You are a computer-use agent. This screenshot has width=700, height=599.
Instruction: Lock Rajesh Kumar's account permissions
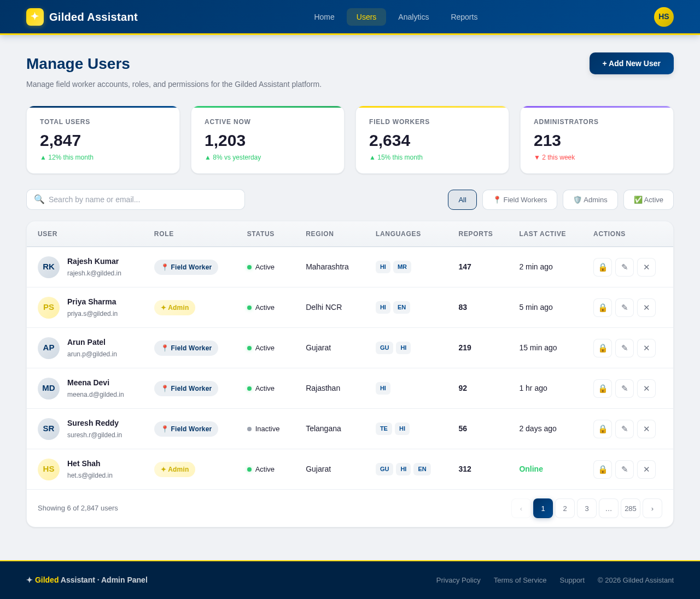602,267
